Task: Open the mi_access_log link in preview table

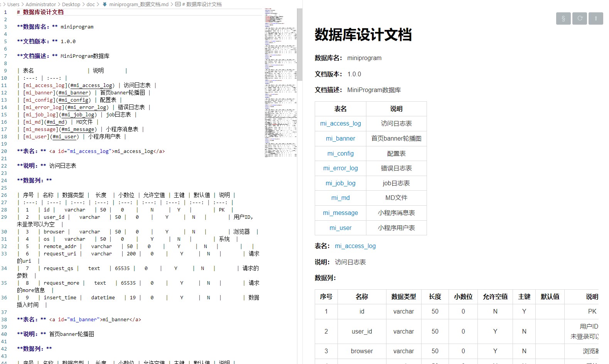Action: coord(340,124)
